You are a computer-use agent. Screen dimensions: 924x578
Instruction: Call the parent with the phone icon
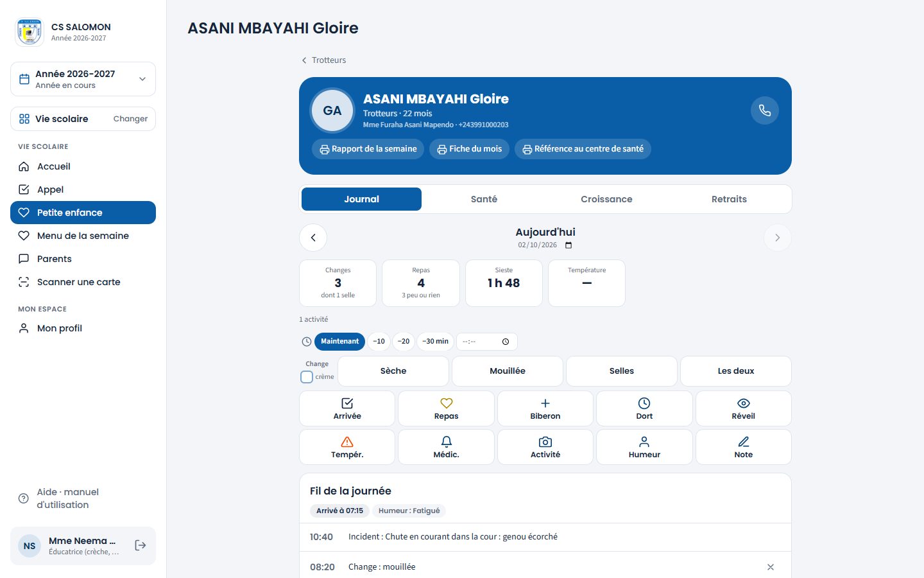tap(765, 110)
